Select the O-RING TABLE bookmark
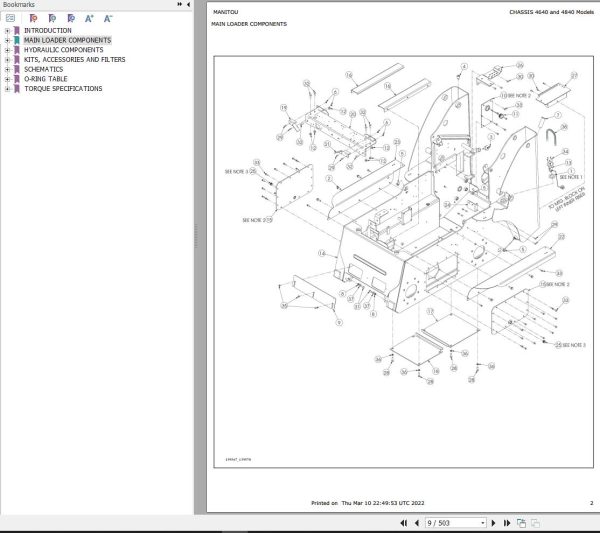 click(46, 79)
